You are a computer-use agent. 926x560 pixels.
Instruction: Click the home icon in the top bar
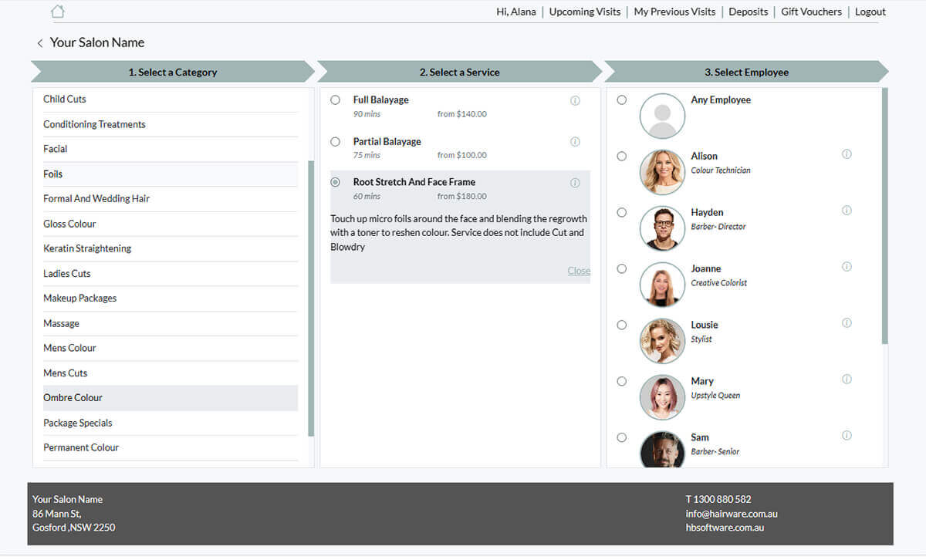click(58, 12)
